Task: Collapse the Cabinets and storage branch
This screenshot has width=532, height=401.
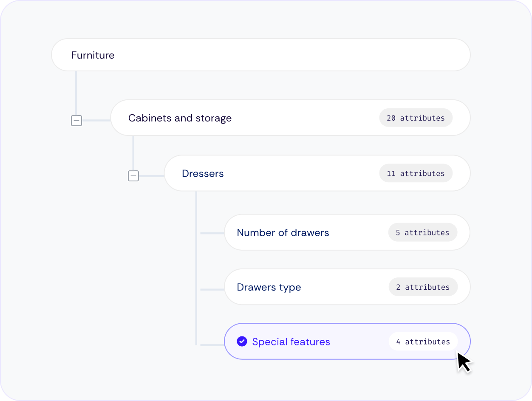Action: click(76, 121)
